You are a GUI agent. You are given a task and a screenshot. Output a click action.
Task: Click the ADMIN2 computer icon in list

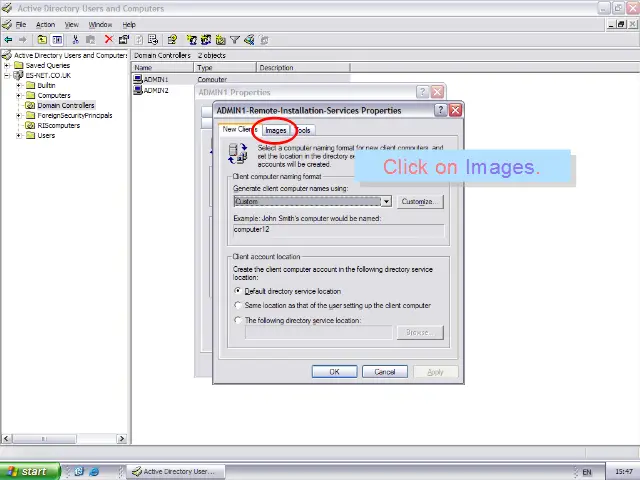pos(138,90)
